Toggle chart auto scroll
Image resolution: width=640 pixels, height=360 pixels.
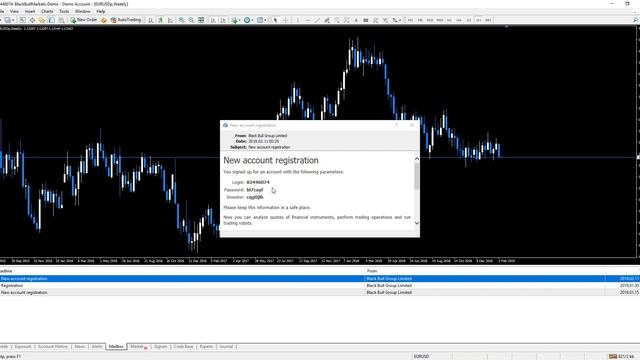pyautogui.click(x=213, y=20)
